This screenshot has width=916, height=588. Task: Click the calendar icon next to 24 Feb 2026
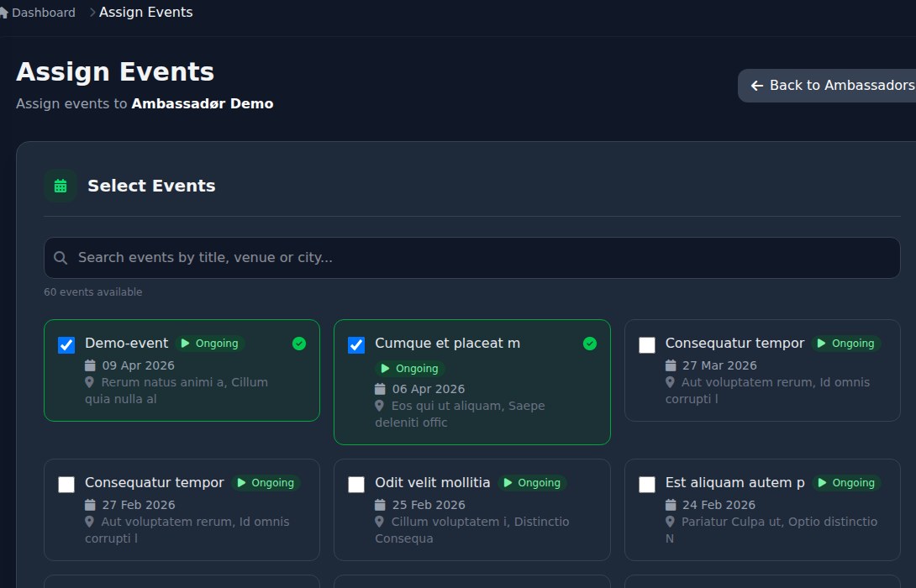coord(671,505)
